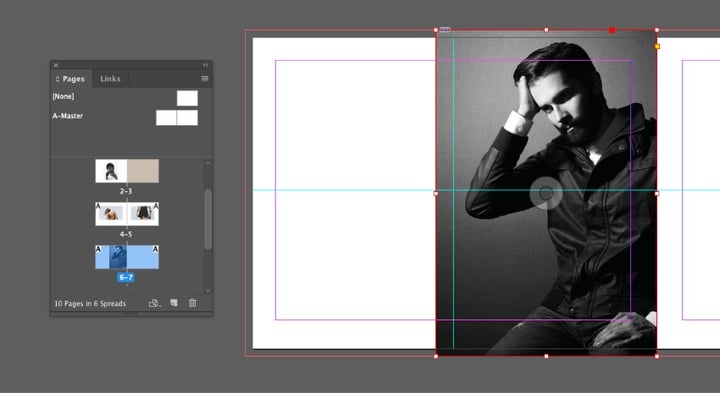Collapse the Pages panel with double-arrow icon
Viewport: 720px width, 393px height.
[x=205, y=65]
